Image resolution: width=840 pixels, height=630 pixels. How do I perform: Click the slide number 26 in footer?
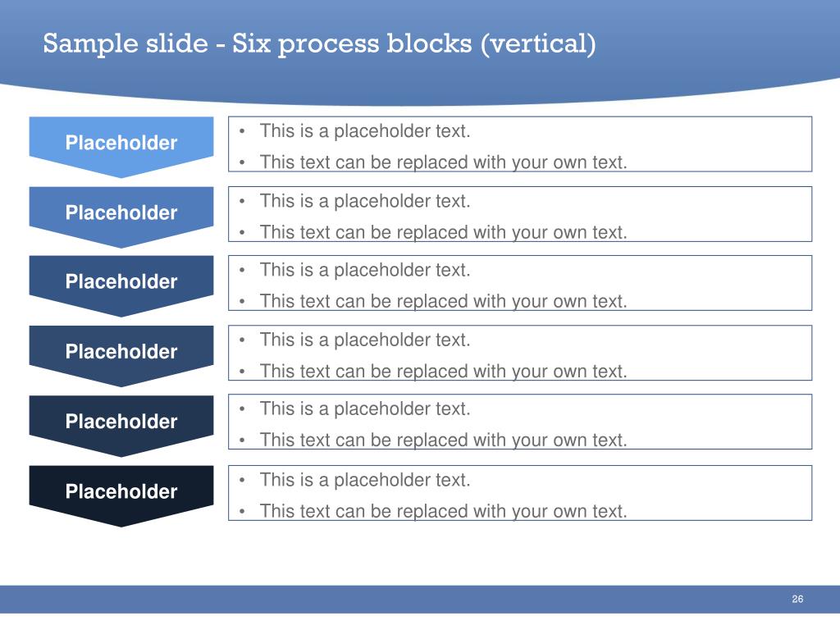797,599
